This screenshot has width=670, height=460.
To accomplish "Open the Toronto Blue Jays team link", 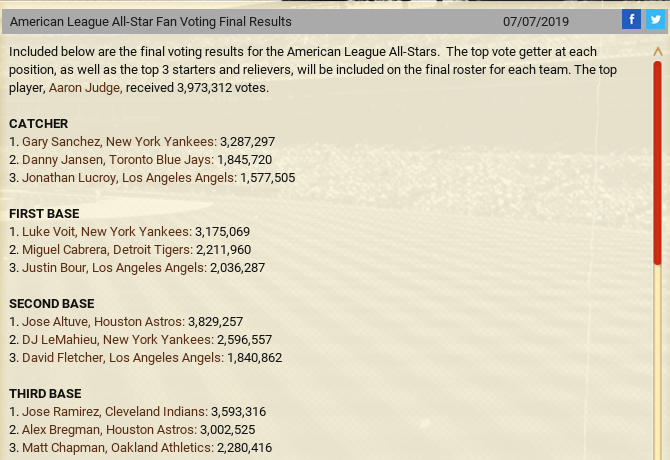I will coord(163,160).
